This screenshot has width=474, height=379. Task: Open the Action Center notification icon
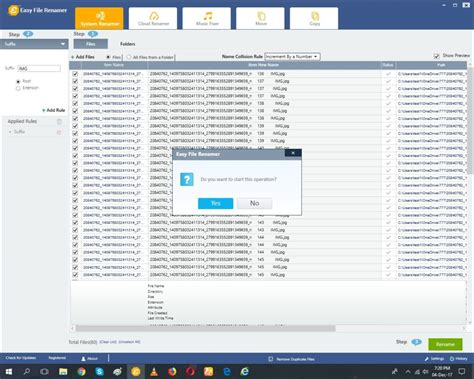click(x=462, y=371)
